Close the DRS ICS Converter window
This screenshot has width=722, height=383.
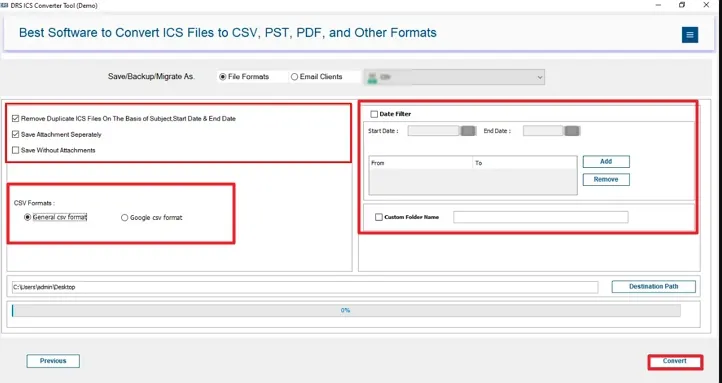click(706, 5)
